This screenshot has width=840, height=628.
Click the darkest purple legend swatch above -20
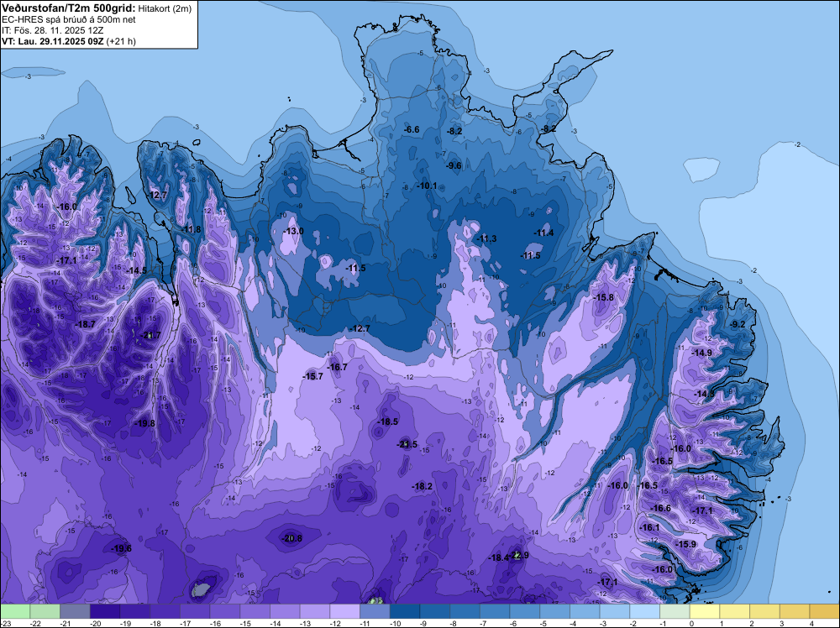[x=105, y=611]
